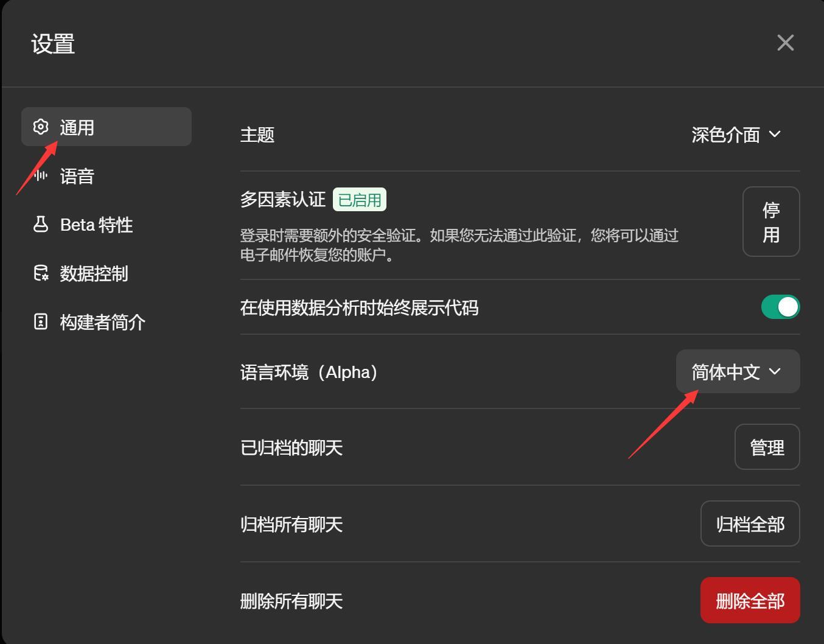Viewport: 824px width, 644px height.
Task: Click the profile card icon beside 构建者简介
Action: click(x=41, y=321)
